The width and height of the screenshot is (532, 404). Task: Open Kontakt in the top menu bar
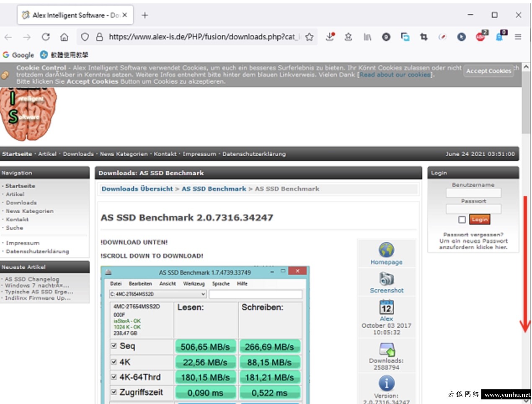coord(165,154)
